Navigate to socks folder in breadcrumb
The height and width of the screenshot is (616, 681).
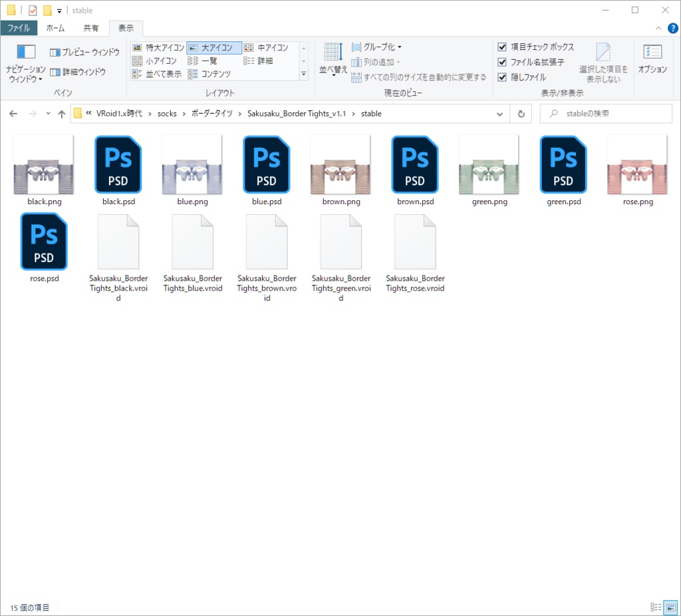167,113
